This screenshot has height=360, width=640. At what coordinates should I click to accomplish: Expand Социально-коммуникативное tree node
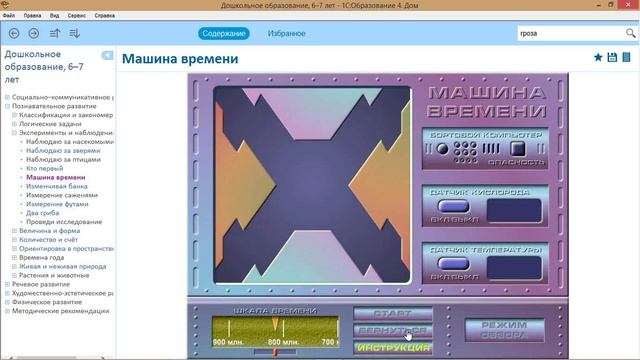[x=7, y=97]
